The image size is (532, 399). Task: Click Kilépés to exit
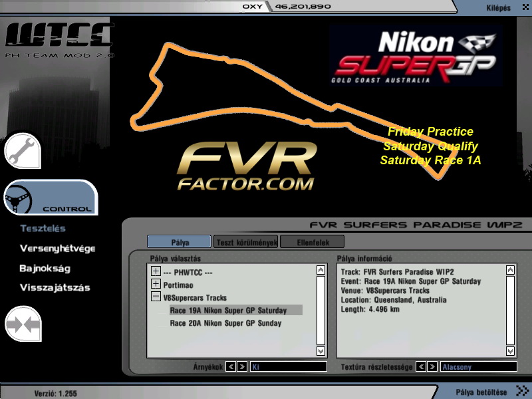click(498, 8)
